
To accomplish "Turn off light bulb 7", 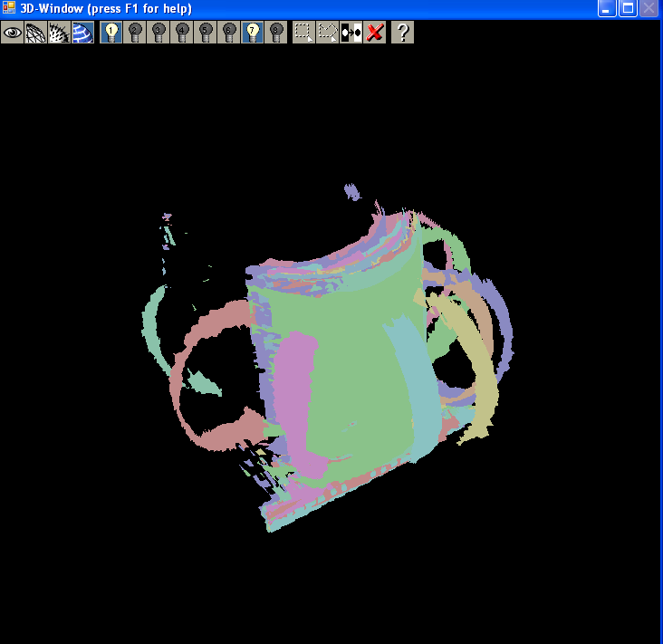I will pyautogui.click(x=253, y=32).
